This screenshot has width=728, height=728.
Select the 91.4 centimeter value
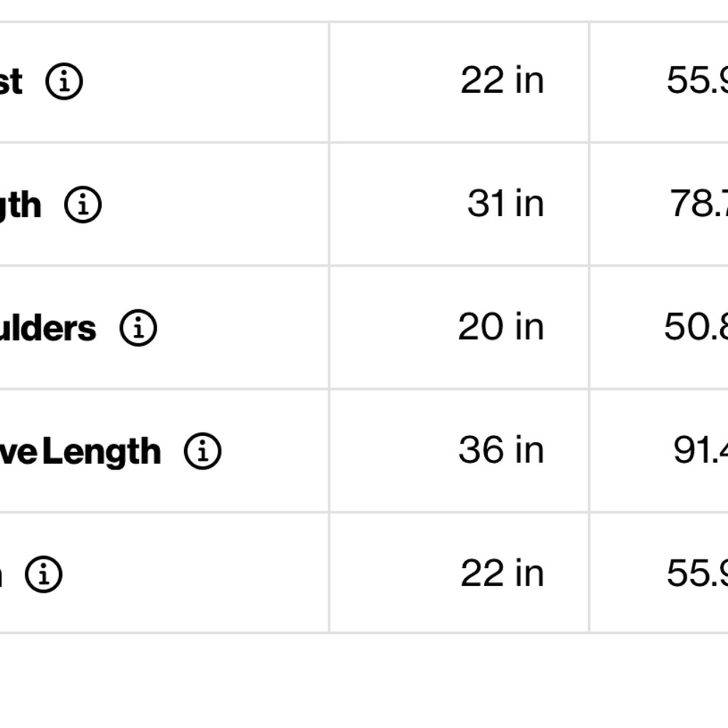coord(700,450)
